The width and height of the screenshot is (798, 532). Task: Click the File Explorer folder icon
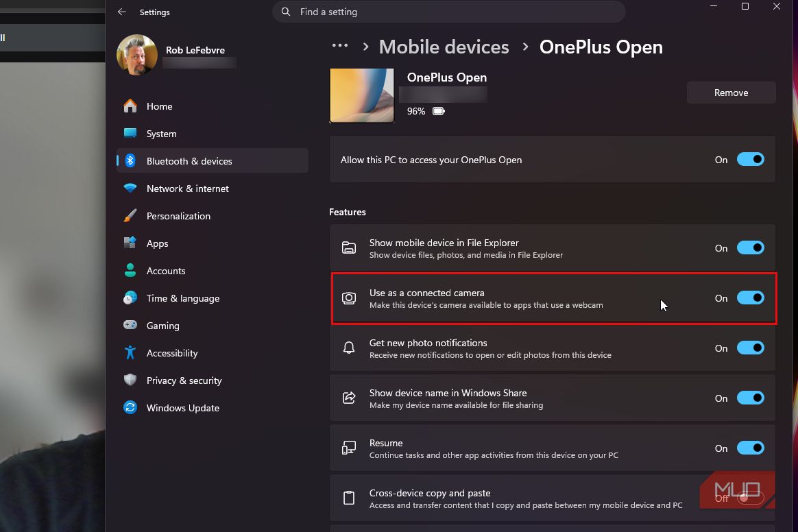(349, 248)
